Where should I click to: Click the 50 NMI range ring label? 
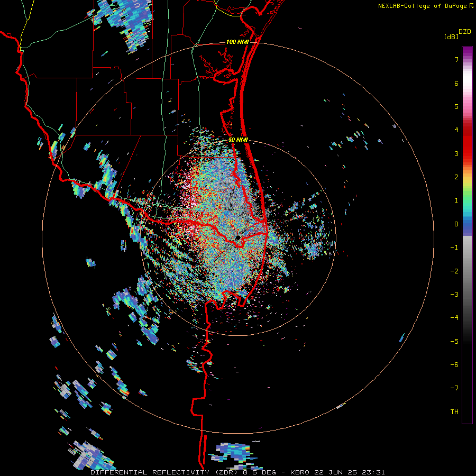tap(238, 140)
